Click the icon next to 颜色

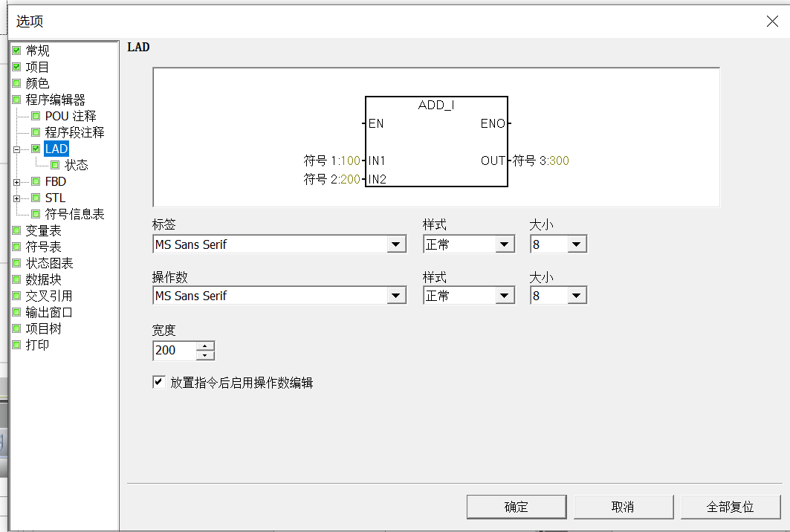click(x=16, y=83)
